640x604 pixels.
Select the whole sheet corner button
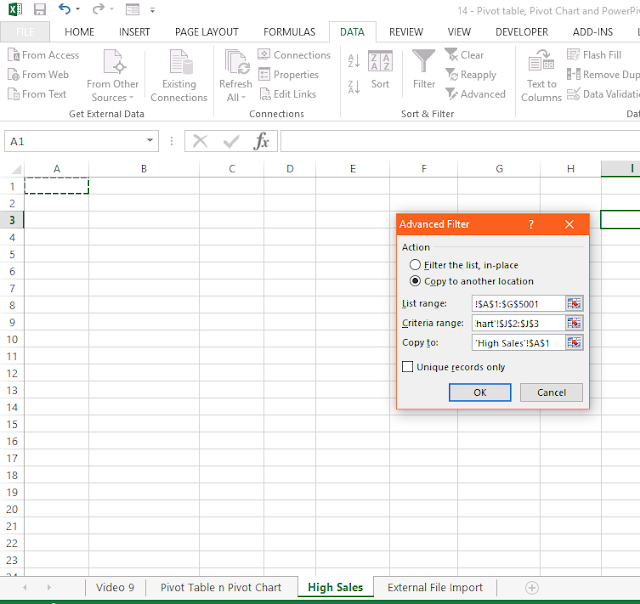tap(16, 169)
